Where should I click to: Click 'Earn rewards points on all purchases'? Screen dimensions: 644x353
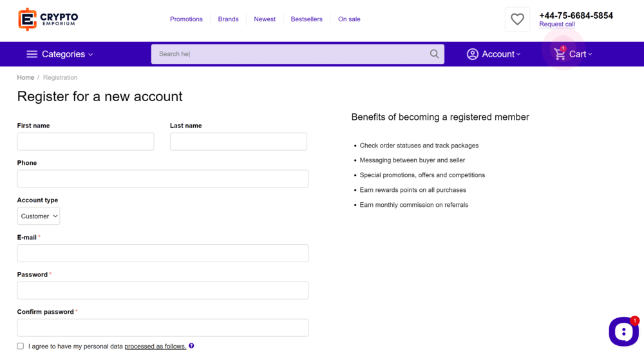pyautogui.click(x=413, y=190)
